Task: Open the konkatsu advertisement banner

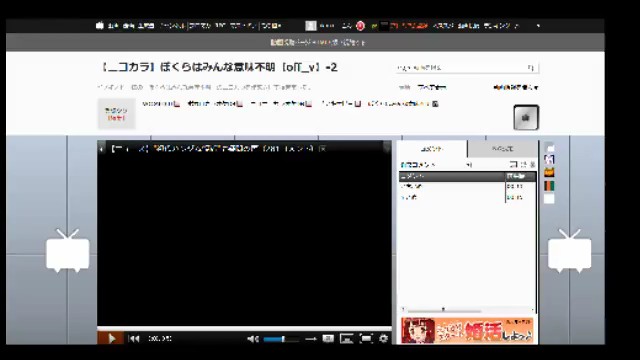Action: point(467,331)
